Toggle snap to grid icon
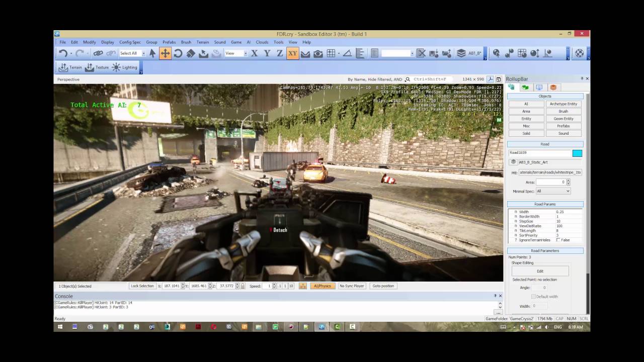Viewport: 644px width, 362px height. point(331,53)
